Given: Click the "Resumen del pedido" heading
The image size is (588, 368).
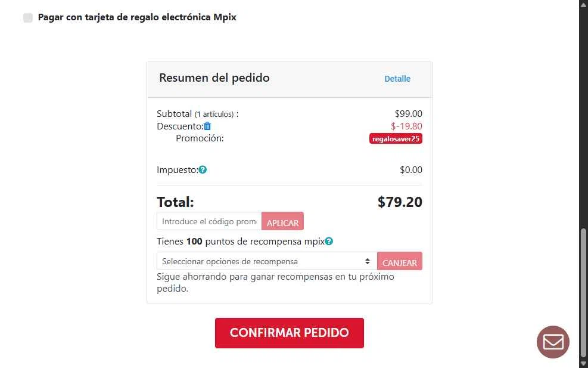Looking at the screenshot, I should 214,78.
